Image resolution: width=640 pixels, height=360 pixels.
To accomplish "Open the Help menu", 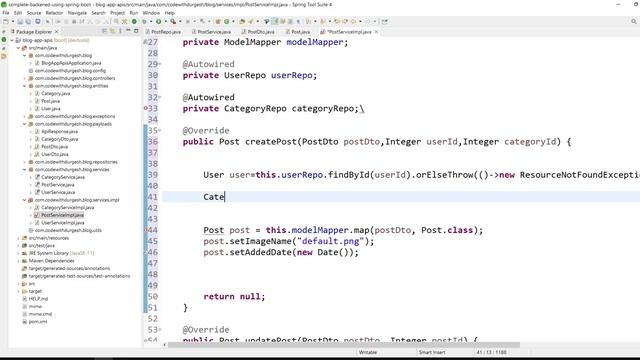I will coord(170,13).
